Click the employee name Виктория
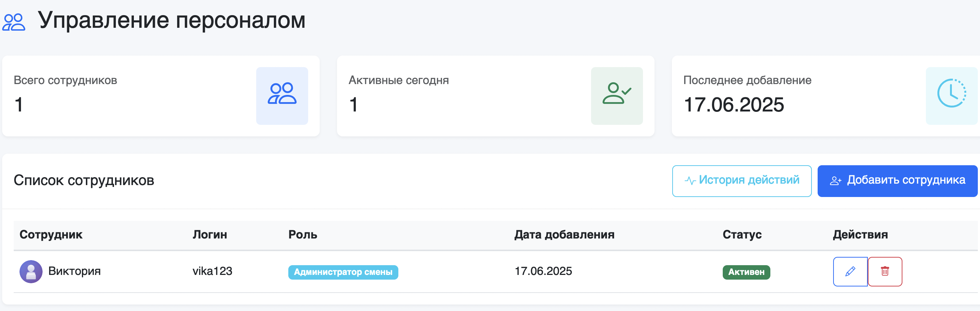 click(x=75, y=271)
